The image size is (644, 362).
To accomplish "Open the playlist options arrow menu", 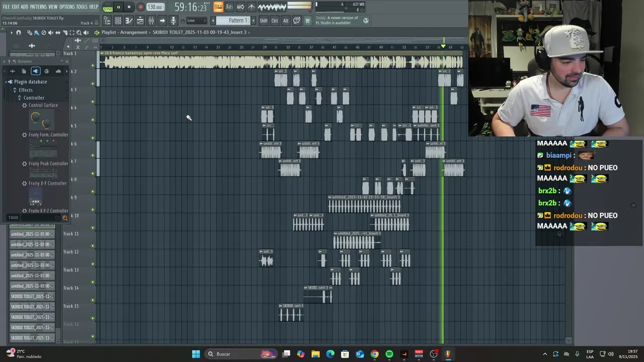I will tap(11, 33).
